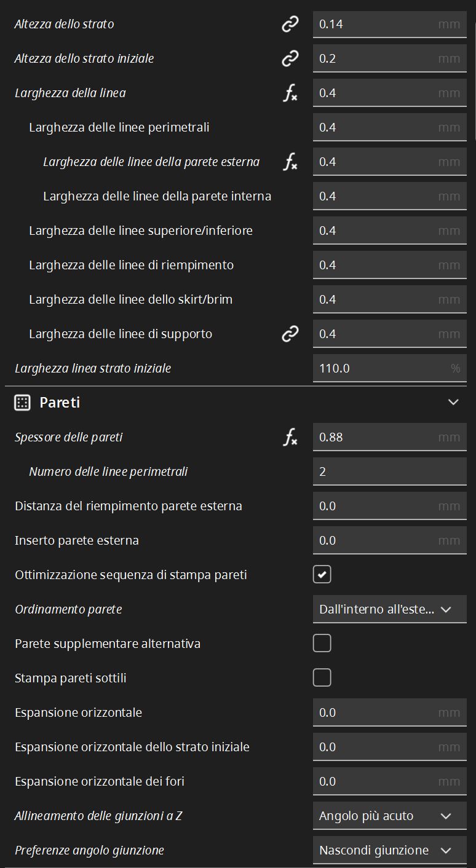Screen dimensions: 476x868
Task: Click Numero delle linee perimetrali value field
Action: point(390,471)
